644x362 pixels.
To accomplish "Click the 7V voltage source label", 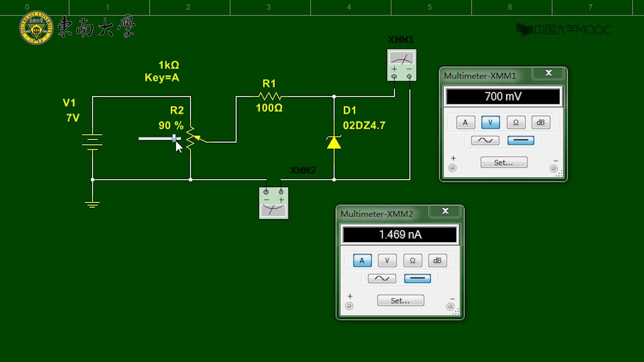I will [x=73, y=118].
